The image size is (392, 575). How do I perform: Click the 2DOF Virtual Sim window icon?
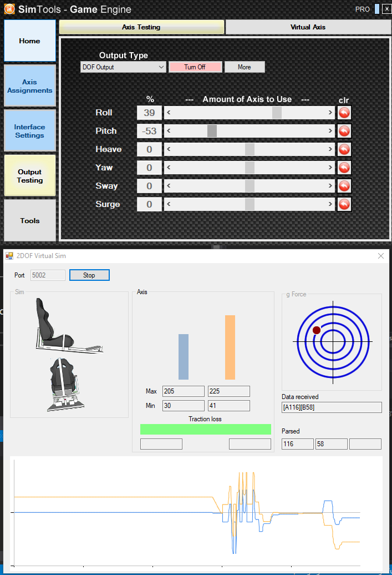(x=9, y=256)
